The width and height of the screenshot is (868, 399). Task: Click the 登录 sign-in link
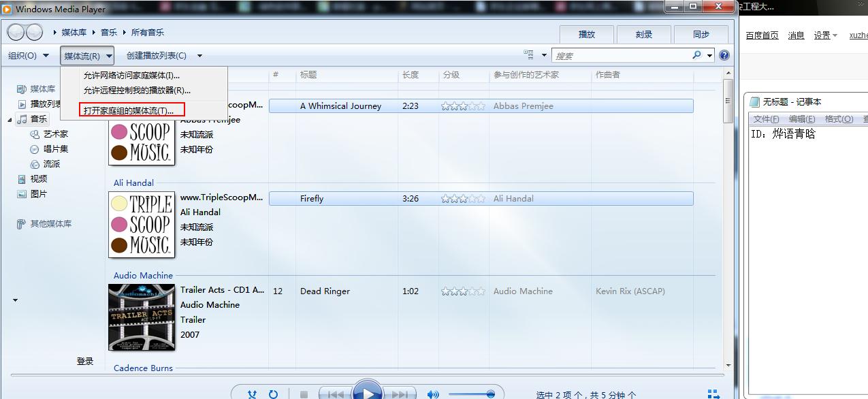(x=85, y=362)
